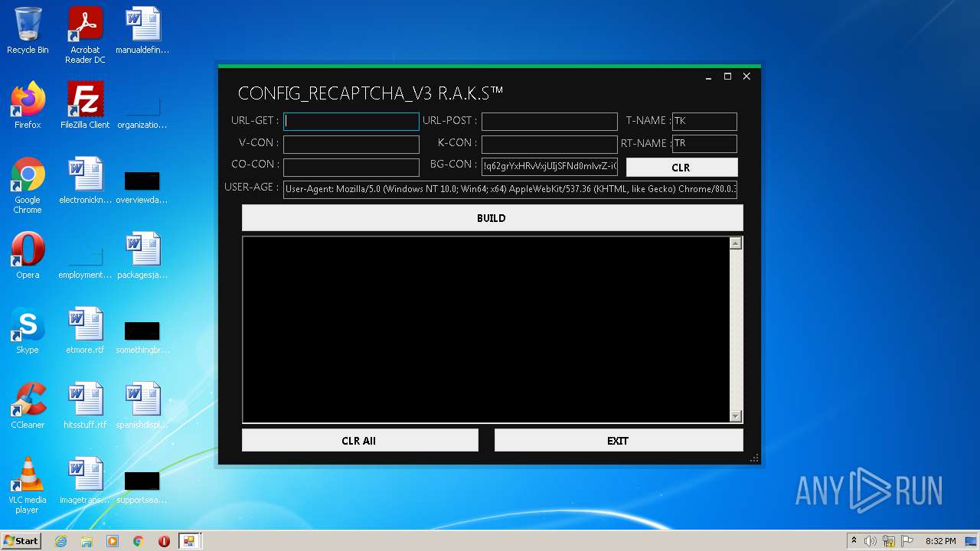Viewport: 980px width, 551px height.
Task: Focus the CO-CON input field
Action: click(x=351, y=167)
